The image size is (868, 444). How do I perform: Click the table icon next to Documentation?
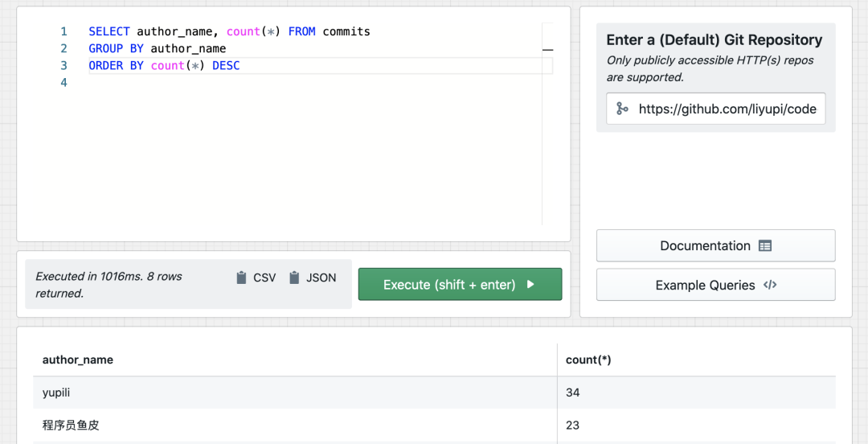pyautogui.click(x=765, y=246)
